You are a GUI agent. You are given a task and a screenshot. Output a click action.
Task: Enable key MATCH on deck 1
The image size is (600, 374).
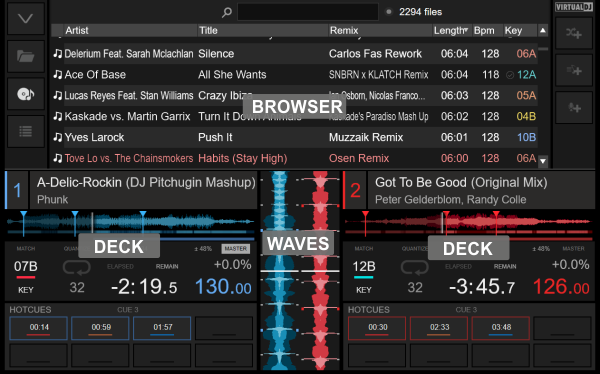pyautogui.click(x=26, y=249)
